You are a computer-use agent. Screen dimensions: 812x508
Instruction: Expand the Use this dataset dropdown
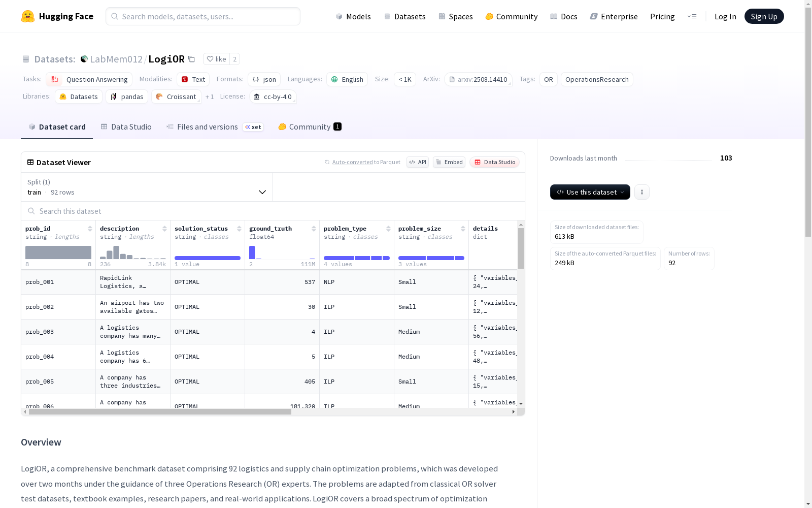tap(590, 192)
